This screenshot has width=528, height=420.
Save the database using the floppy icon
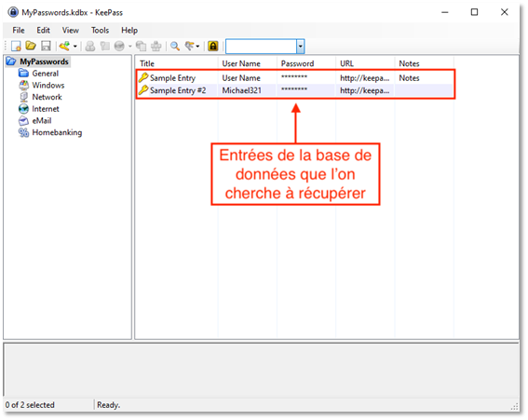[x=46, y=46]
